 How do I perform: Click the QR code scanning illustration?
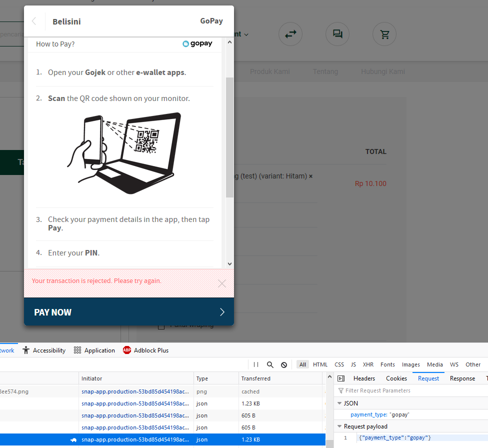point(124,153)
